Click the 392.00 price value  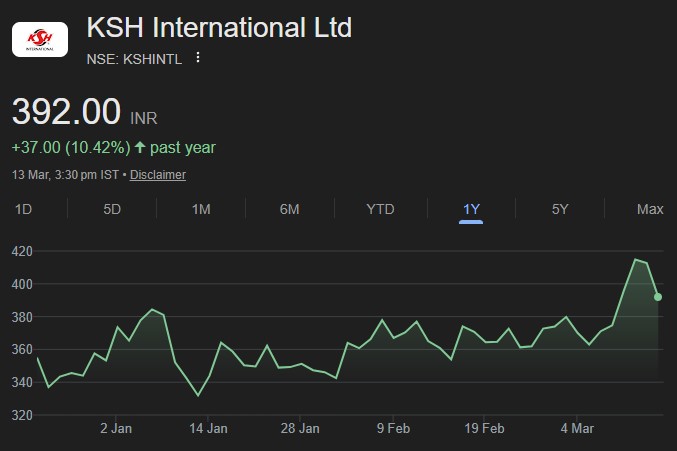(66, 111)
